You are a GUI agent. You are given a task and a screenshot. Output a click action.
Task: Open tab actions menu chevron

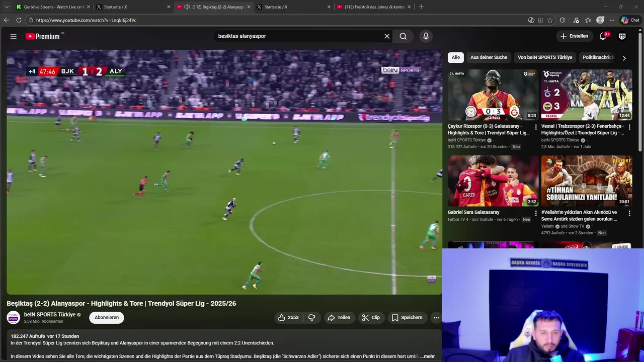click(7, 7)
